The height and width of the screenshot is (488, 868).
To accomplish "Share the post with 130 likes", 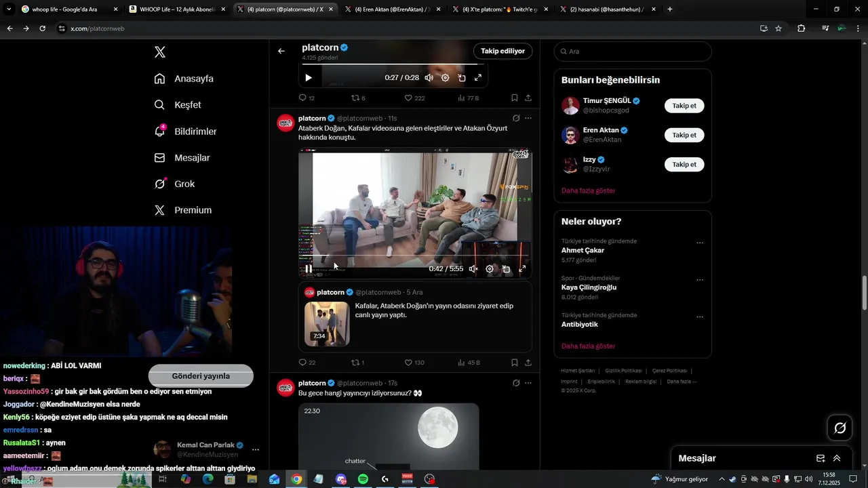I will click(528, 363).
